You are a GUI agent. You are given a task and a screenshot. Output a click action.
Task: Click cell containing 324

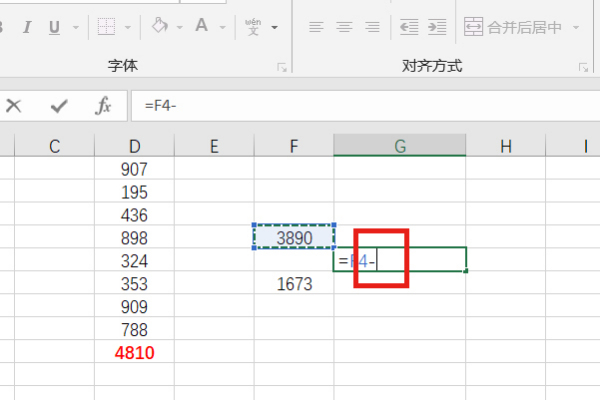coord(134,261)
